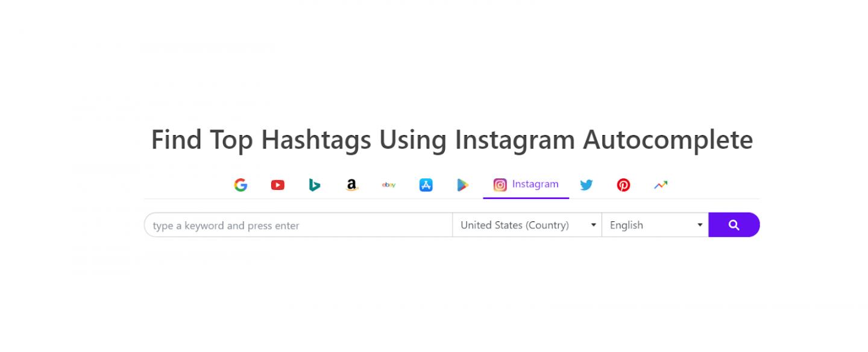Select the Amazon icon
The width and height of the screenshot is (868, 352).
coord(352,185)
